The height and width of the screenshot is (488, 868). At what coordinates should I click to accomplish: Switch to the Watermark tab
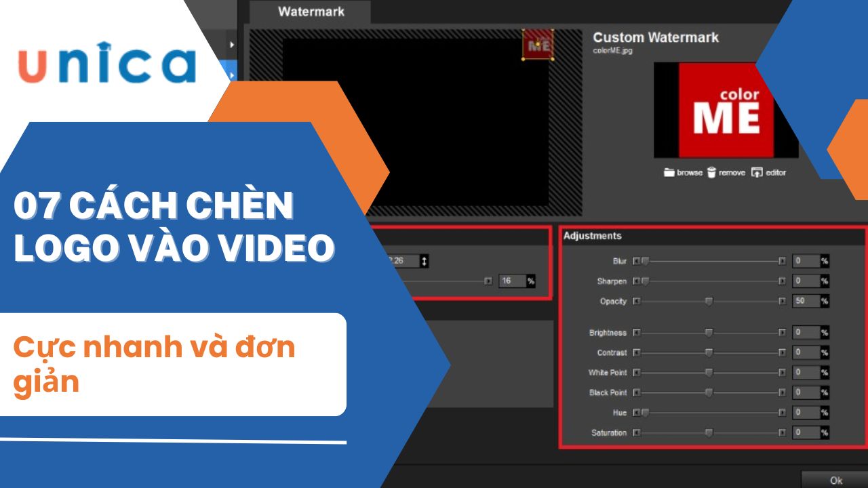pyautogui.click(x=311, y=12)
